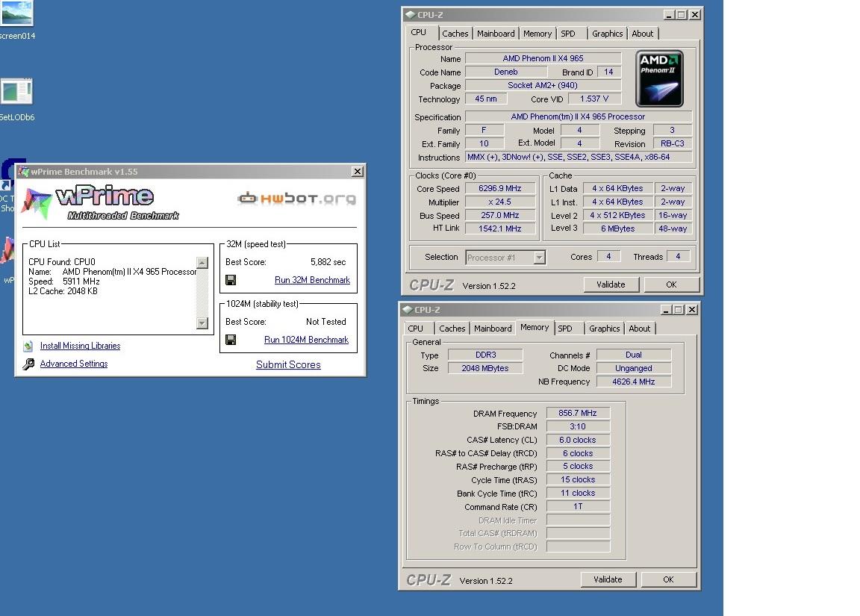The width and height of the screenshot is (860, 616).
Task: Switch to Caches tab in upper CPU-Z
Action: click(455, 34)
